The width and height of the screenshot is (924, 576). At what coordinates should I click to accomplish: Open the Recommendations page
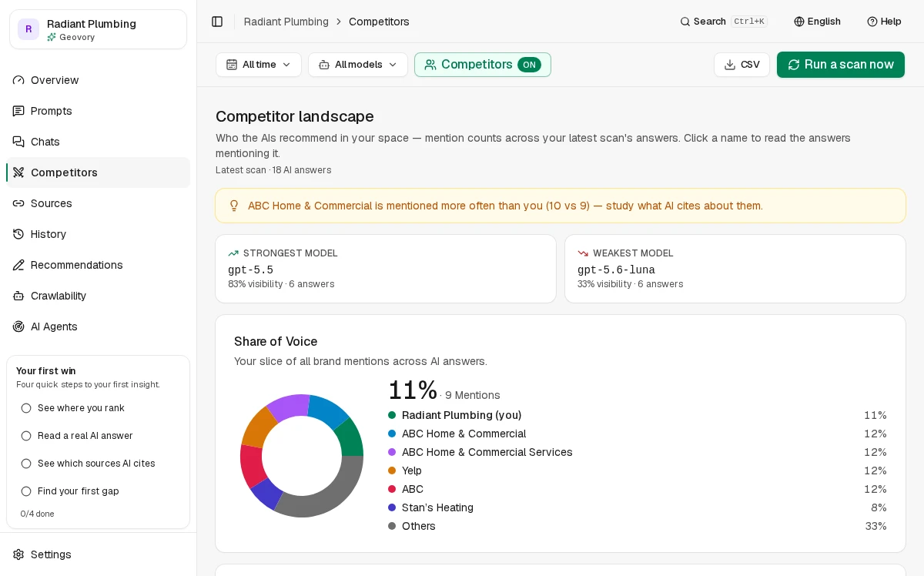click(98, 265)
